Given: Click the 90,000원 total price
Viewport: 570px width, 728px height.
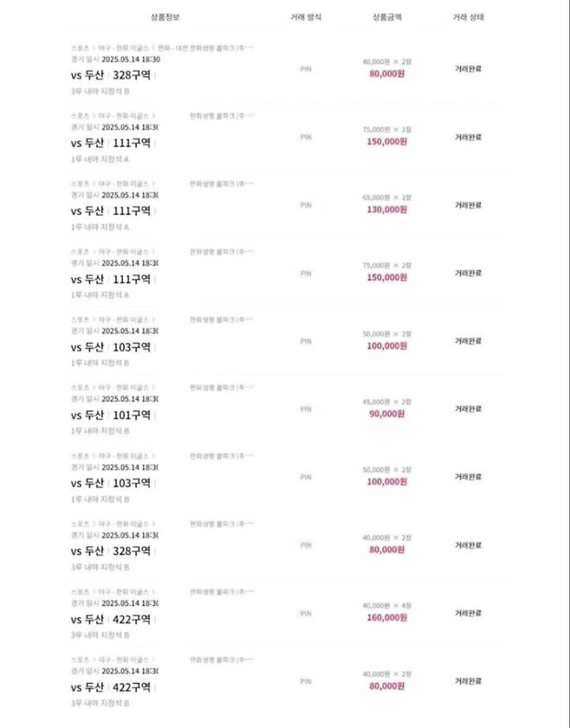Looking at the screenshot, I should pyautogui.click(x=386, y=414).
